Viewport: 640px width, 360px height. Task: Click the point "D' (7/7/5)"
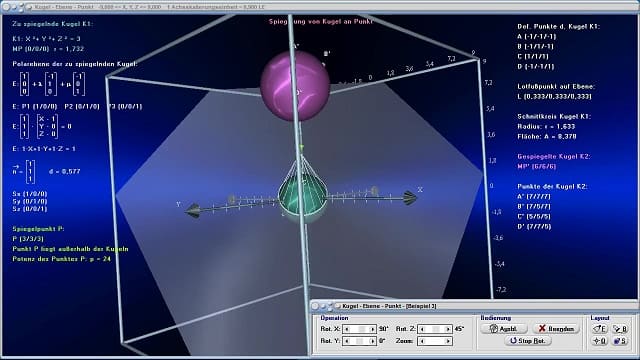[x=534, y=226]
